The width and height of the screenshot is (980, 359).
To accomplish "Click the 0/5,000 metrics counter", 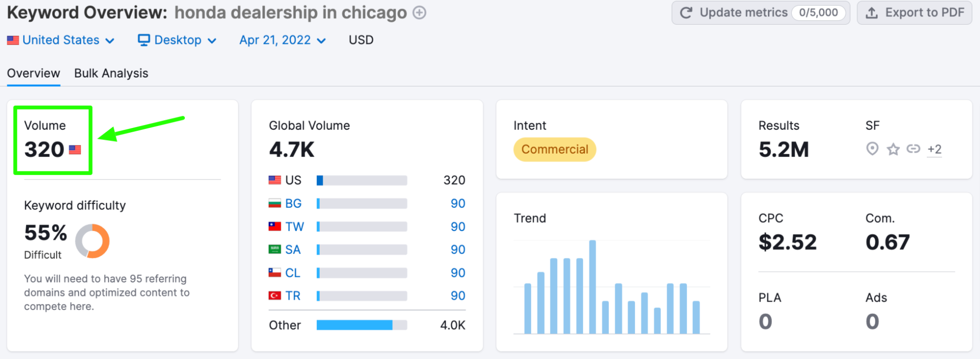I will 818,13.
